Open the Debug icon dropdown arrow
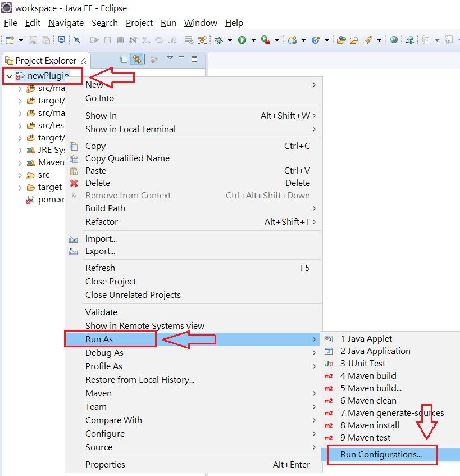The width and height of the screenshot is (460, 476). pyautogui.click(x=230, y=40)
